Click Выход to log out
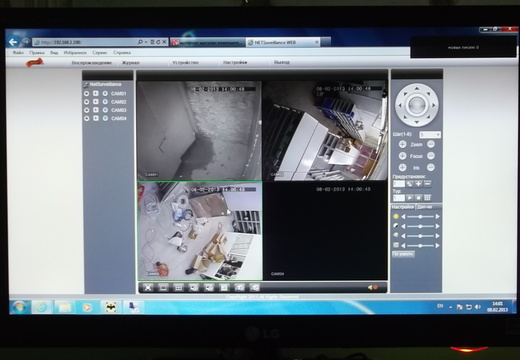The width and height of the screenshot is (520, 360). [282, 62]
